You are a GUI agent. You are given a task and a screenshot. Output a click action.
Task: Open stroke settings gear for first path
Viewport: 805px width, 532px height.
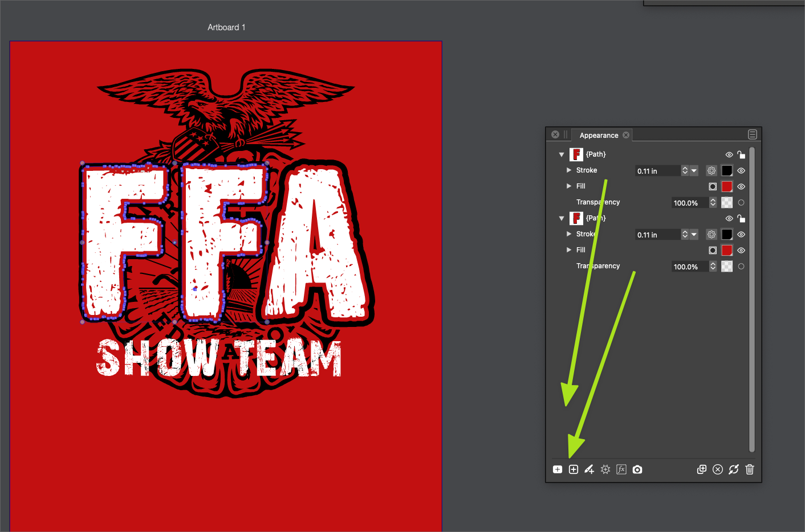[x=712, y=171]
